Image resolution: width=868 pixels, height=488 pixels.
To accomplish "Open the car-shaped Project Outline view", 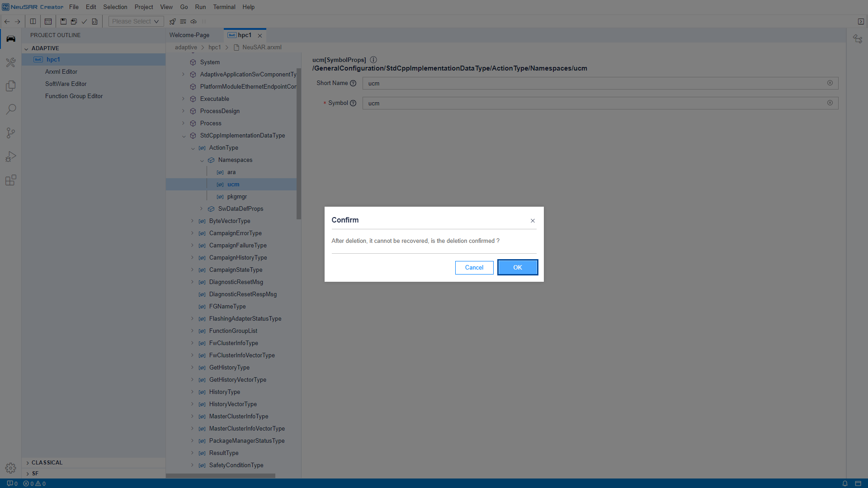I will coord(11,39).
